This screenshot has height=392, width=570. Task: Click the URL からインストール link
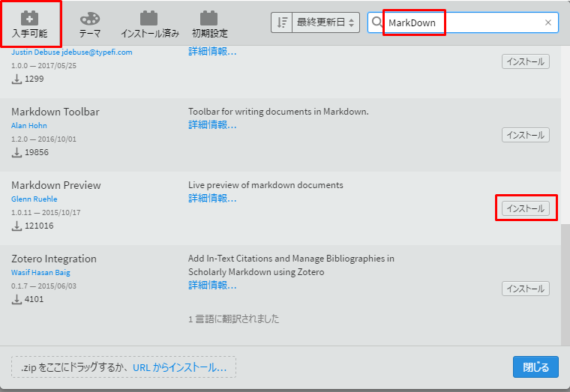point(179,368)
